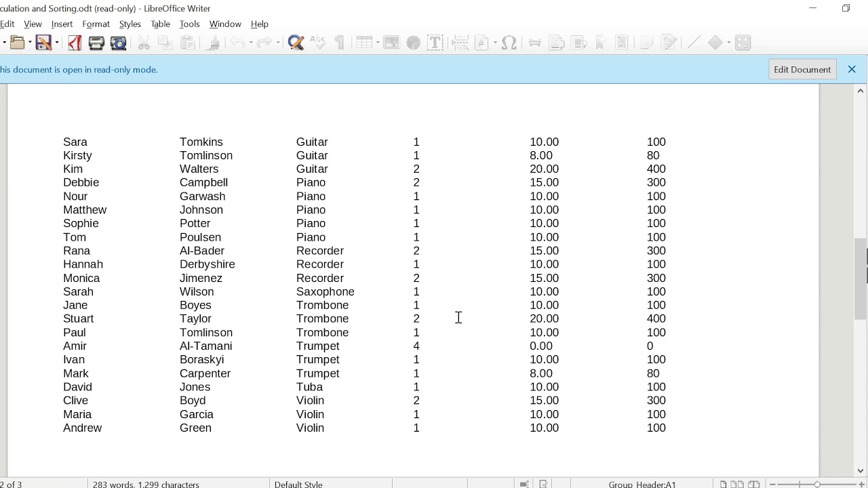Viewport: 868px width, 488px height.
Task: Open the Window menu
Action: click(x=225, y=24)
